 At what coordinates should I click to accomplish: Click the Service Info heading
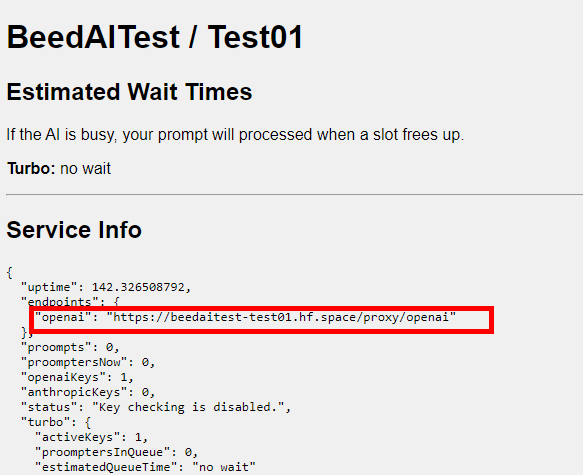pyautogui.click(x=74, y=230)
